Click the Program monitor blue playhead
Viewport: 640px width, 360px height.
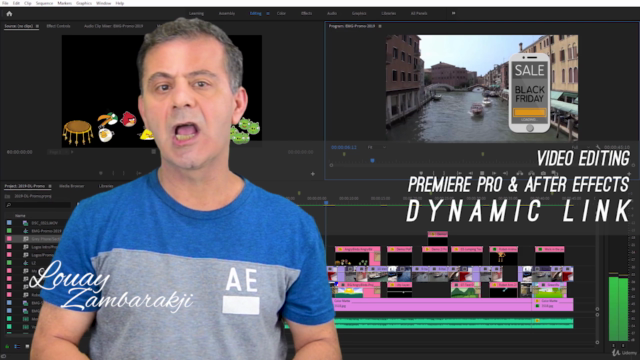[372, 161]
